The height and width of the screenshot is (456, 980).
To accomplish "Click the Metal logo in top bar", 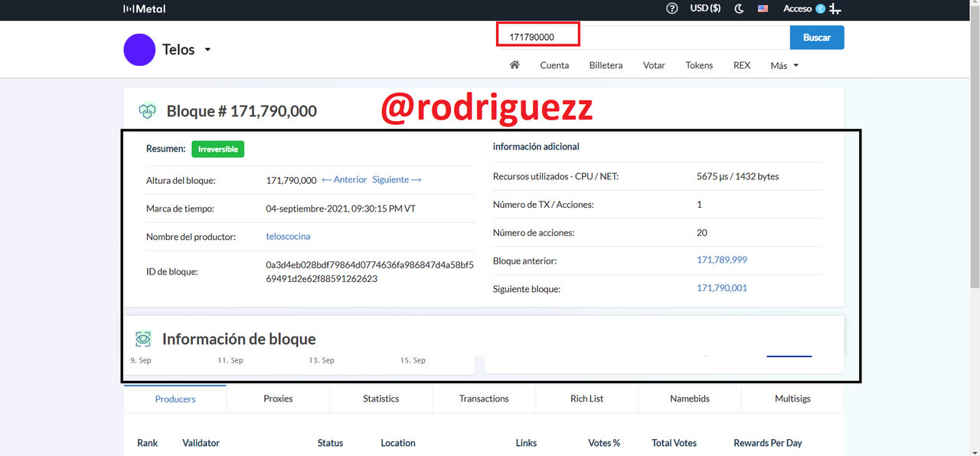I will (144, 9).
